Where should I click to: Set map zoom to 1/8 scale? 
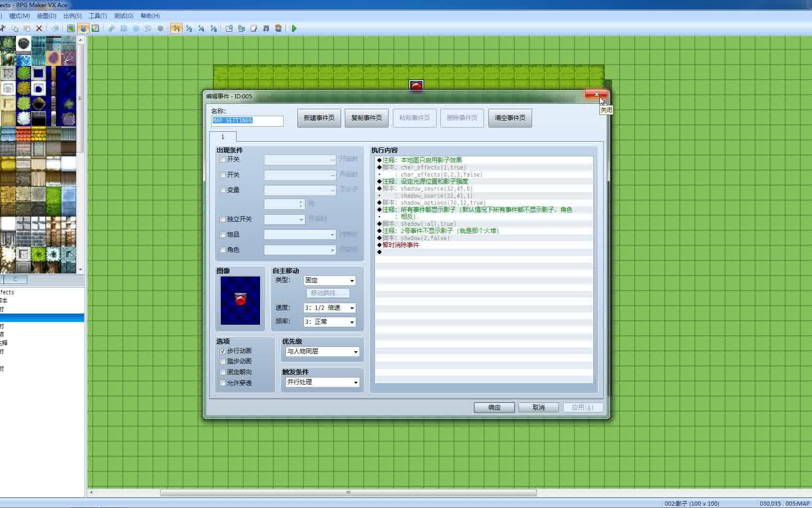(214, 28)
